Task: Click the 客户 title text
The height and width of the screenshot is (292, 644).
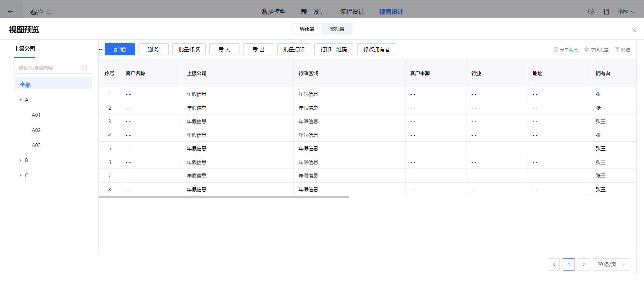Action: coord(37,12)
